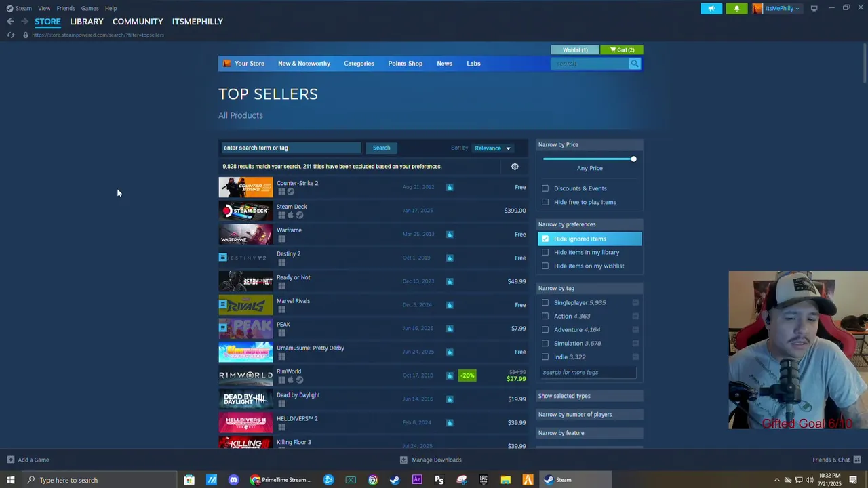Open Discord from the taskbar
The height and width of the screenshot is (488, 868).
pyautogui.click(x=234, y=480)
